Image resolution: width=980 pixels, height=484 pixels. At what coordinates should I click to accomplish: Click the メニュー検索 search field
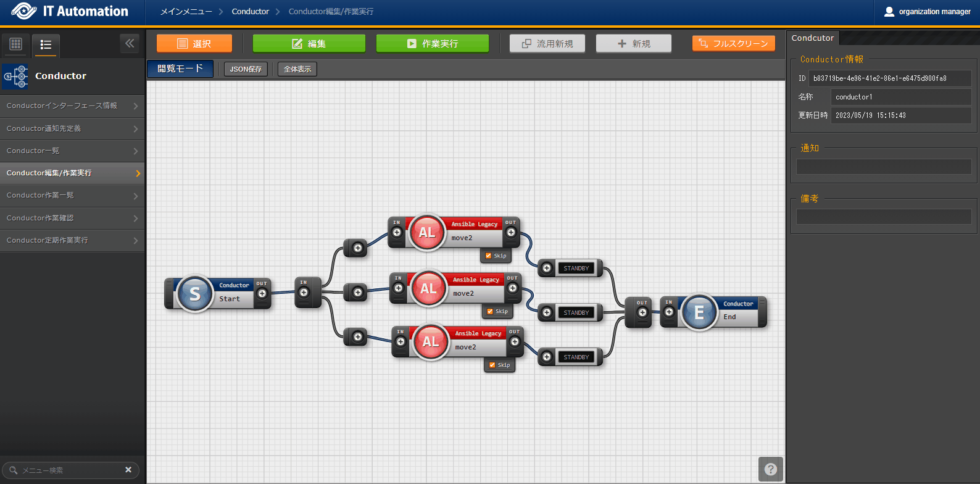pos(68,470)
